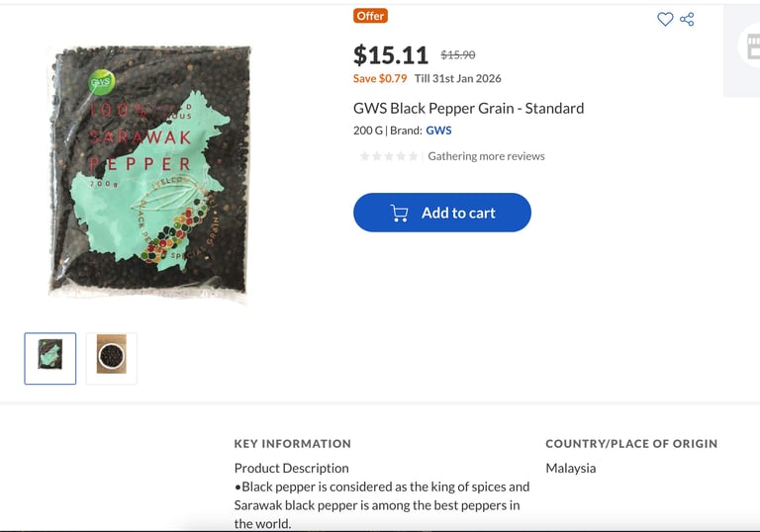This screenshot has width=760, height=532.
Task: Click the Save $0.79 text
Action: [380, 78]
